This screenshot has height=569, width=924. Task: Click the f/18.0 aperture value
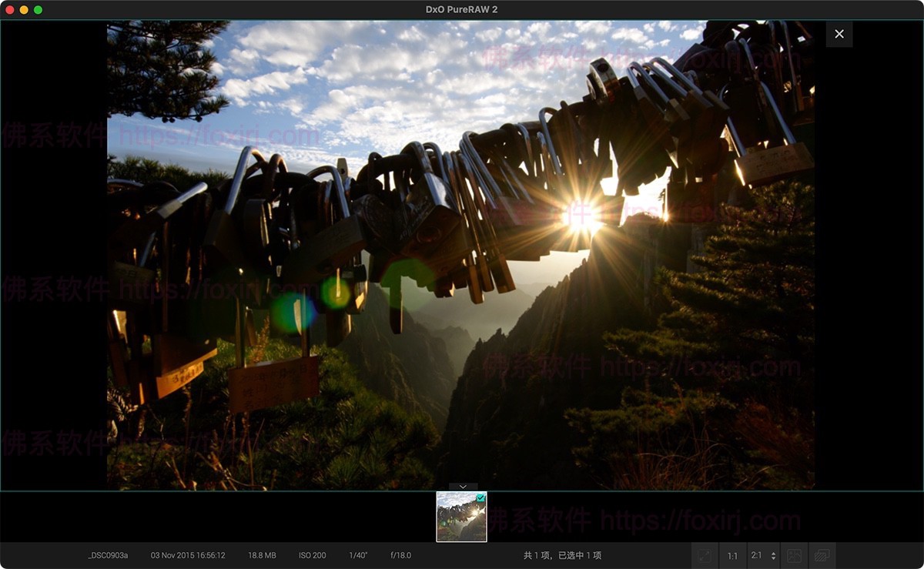click(x=401, y=555)
